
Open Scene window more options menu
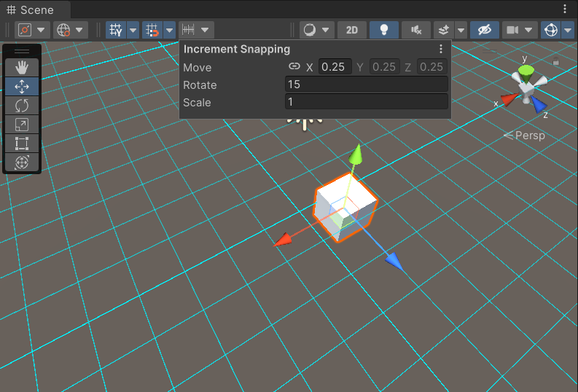click(565, 9)
